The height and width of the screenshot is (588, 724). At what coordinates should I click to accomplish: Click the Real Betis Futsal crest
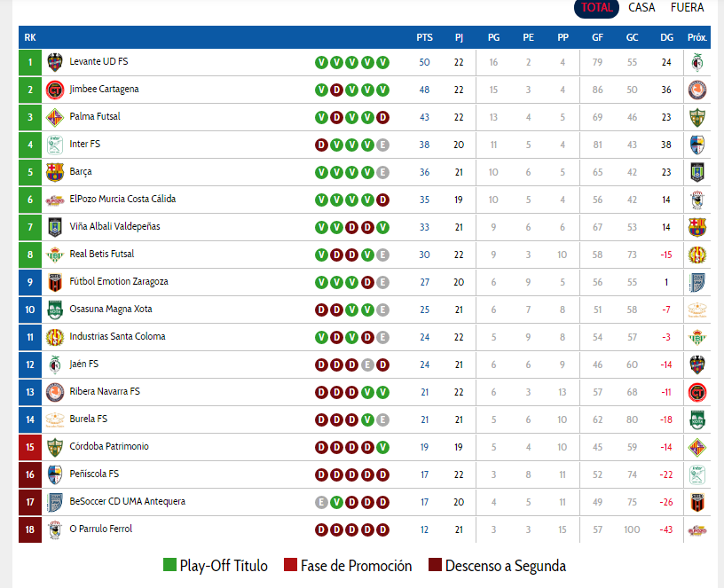click(55, 255)
